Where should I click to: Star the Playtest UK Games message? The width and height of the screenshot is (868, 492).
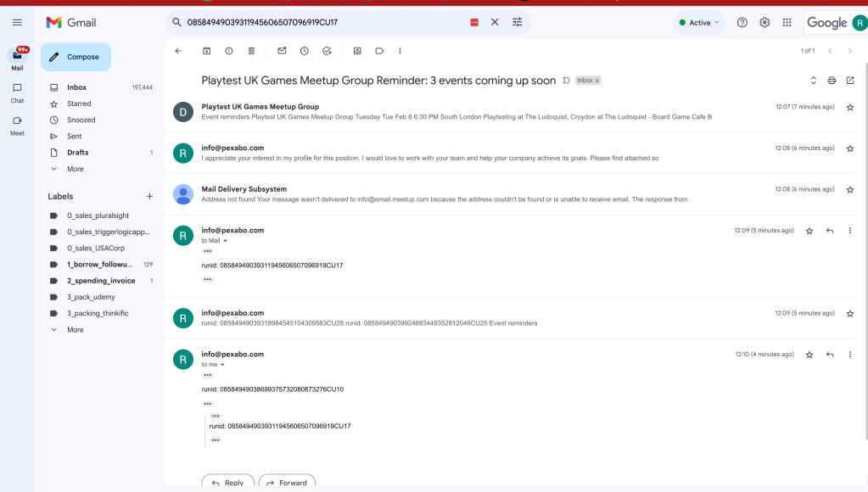click(849, 108)
